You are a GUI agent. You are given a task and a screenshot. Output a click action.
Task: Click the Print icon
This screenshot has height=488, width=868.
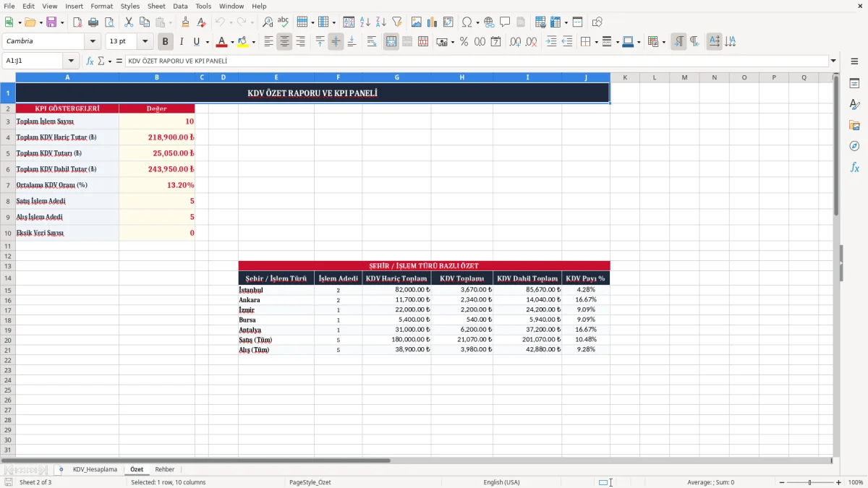[x=93, y=22]
